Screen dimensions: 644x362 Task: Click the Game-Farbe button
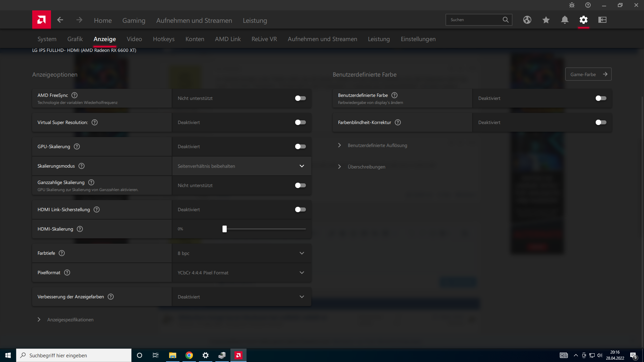[588, 74]
